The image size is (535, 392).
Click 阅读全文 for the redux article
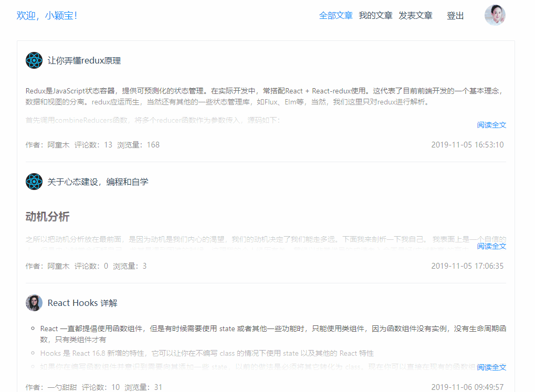(491, 125)
